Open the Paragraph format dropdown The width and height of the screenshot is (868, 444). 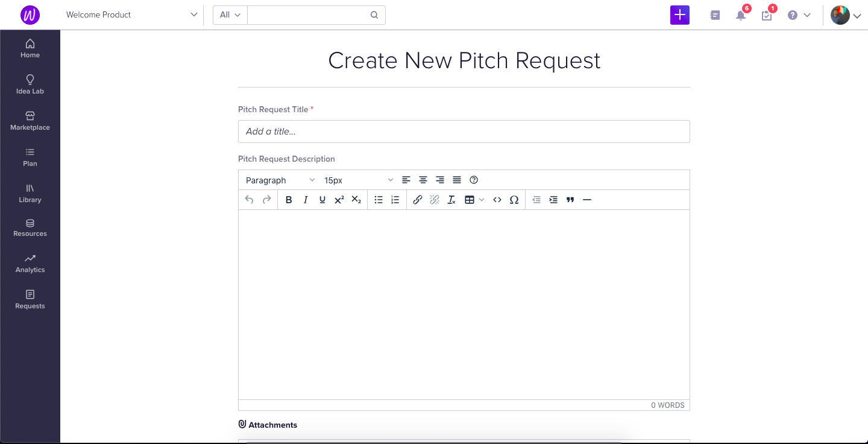click(280, 180)
